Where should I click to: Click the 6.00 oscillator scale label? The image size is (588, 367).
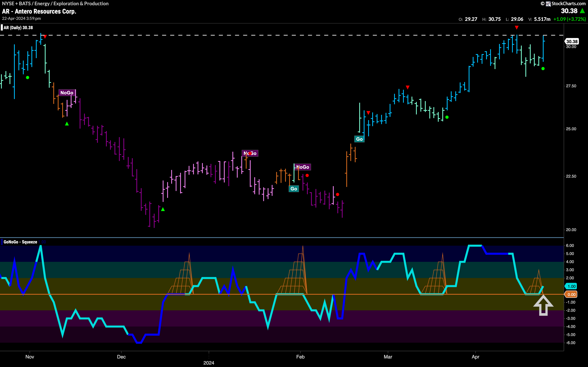click(x=570, y=246)
